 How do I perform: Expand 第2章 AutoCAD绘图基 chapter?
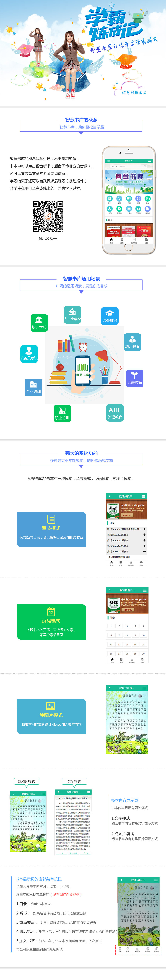[x=144, y=535]
